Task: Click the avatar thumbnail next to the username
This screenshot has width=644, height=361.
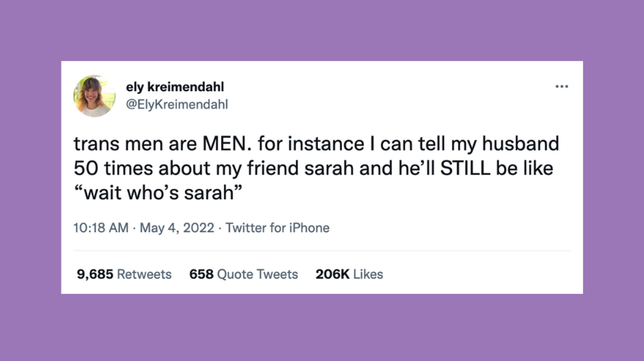Action: [x=94, y=96]
